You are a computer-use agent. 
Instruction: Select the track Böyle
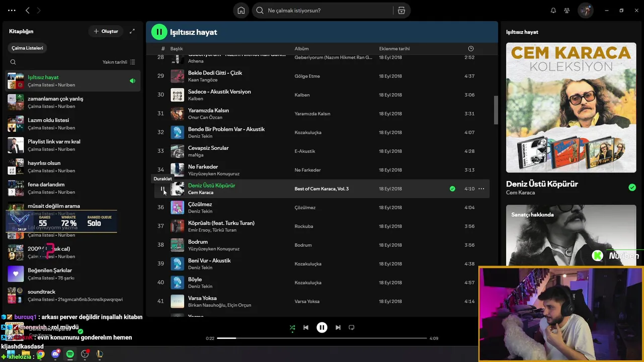coord(195,280)
